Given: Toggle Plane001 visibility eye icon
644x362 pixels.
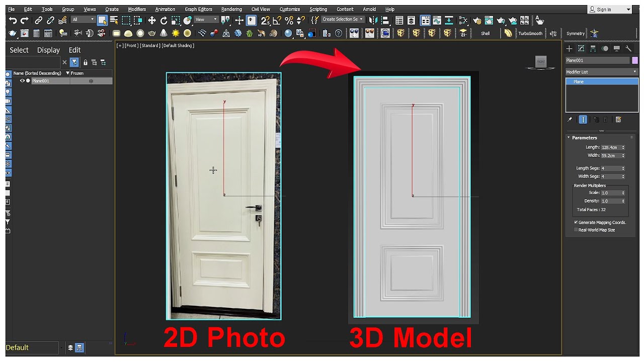Looking at the screenshot, I should point(22,80).
